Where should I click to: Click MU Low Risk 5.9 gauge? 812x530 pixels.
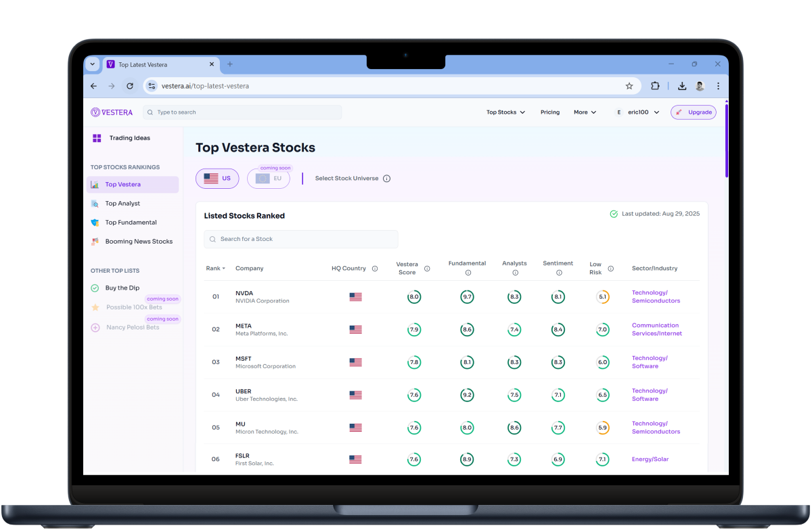pos(602,428)
